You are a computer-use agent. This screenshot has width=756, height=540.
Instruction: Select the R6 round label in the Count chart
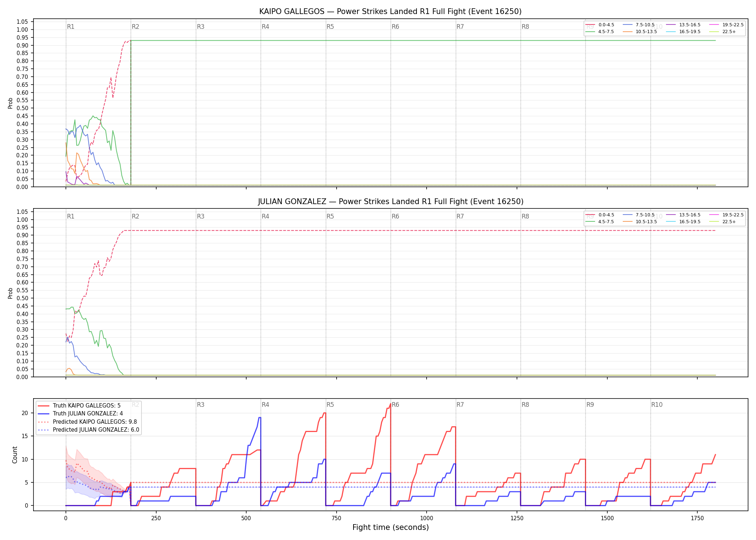(395, 405)
